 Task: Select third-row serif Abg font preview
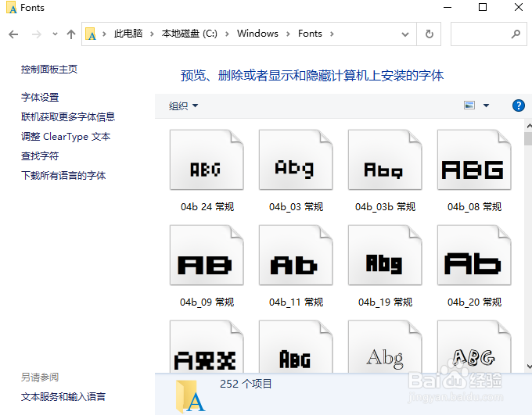(x=385, y=346)
